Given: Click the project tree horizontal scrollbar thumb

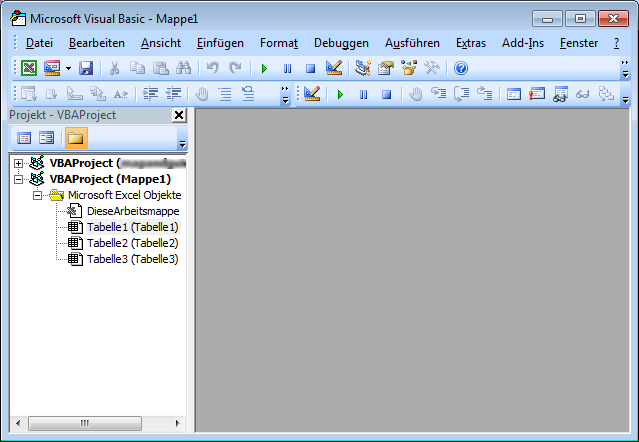Looking at the screenshot, I should [x=85, y=423].
